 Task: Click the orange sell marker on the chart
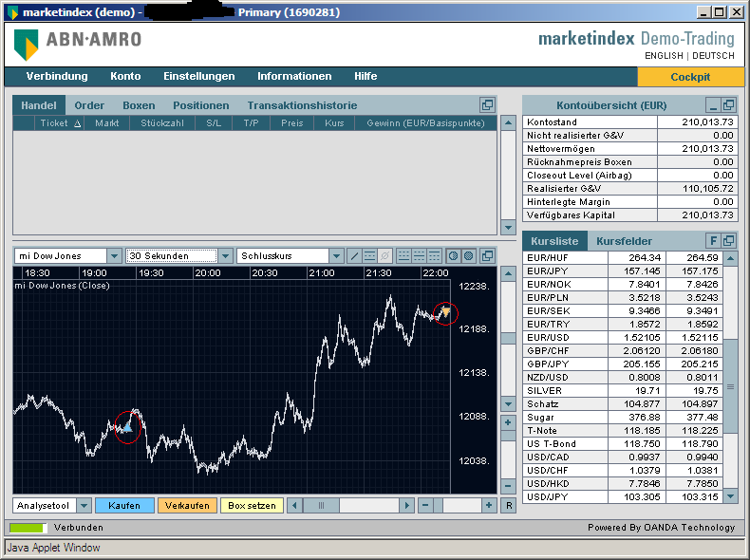pos(446,312)
